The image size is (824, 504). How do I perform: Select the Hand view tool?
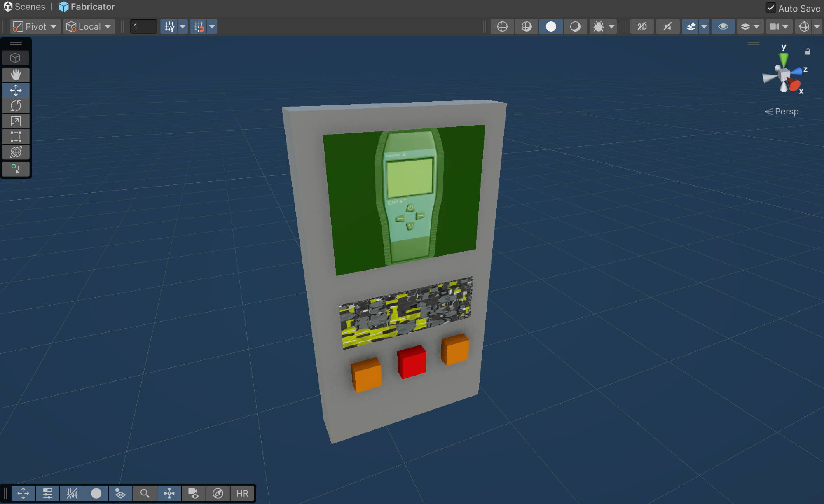pyautogui.click(x=16, y=75)
